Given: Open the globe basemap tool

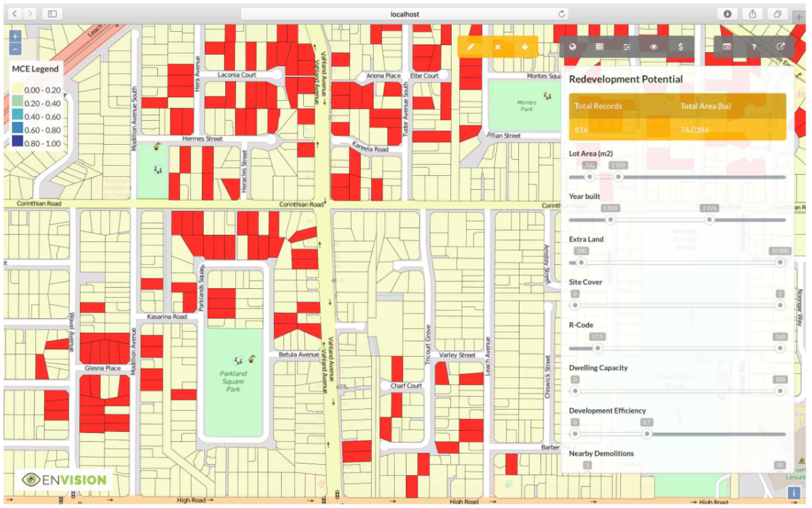Looking at the screenshot, I should (573, 46).
